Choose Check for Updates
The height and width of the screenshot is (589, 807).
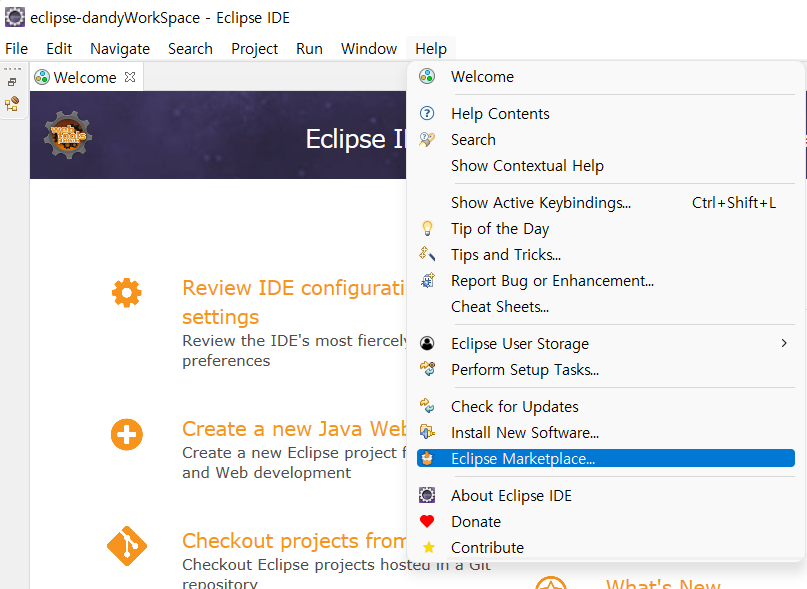click(606, 407)
